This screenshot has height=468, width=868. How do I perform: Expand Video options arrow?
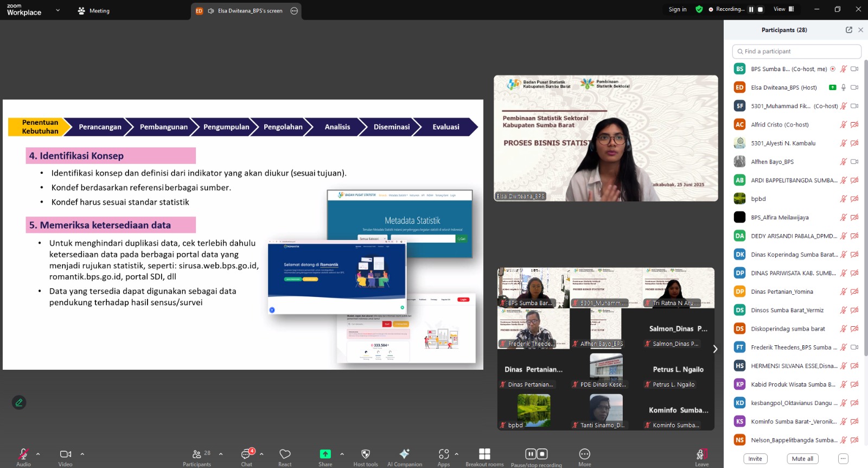tap(82, 454)
